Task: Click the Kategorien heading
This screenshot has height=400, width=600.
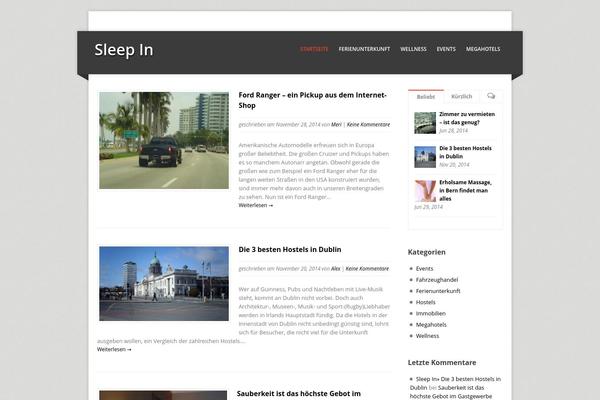Action: pyautogui.click(x=427, y=252)
